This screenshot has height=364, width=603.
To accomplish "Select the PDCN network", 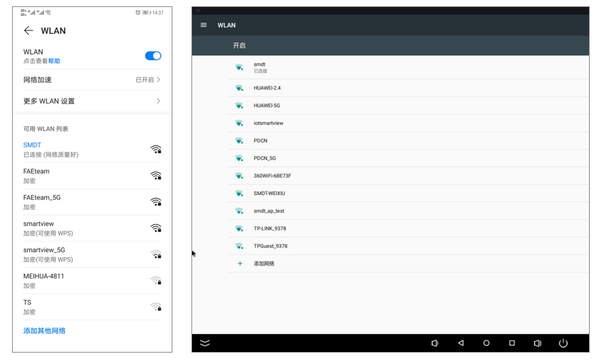I will tap(408, 140).
